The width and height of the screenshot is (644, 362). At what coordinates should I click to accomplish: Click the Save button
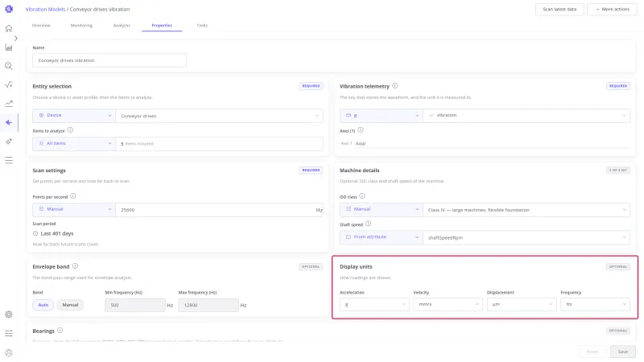[x=622, y=352]
